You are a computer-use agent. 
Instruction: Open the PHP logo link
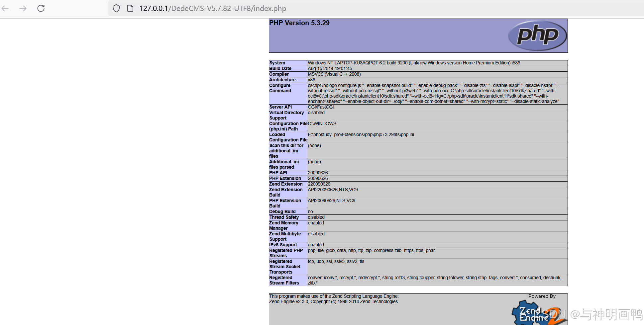pos(537,36)
